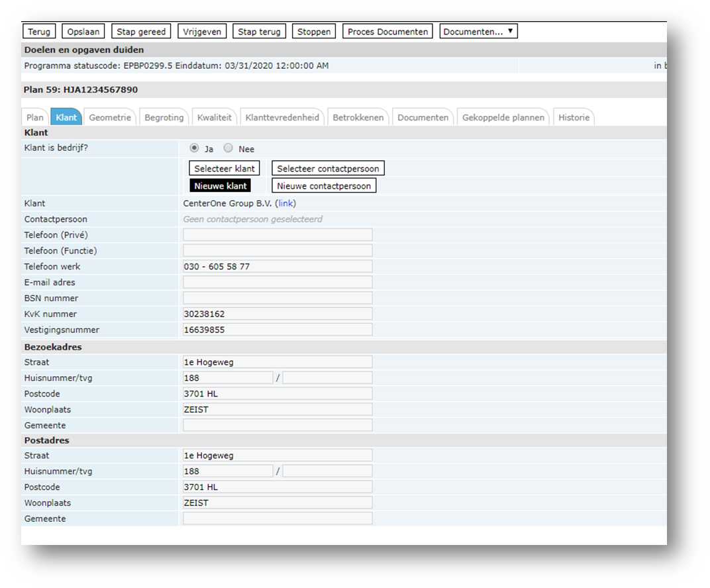Open the Begroting tab

[x=164, y=117]
